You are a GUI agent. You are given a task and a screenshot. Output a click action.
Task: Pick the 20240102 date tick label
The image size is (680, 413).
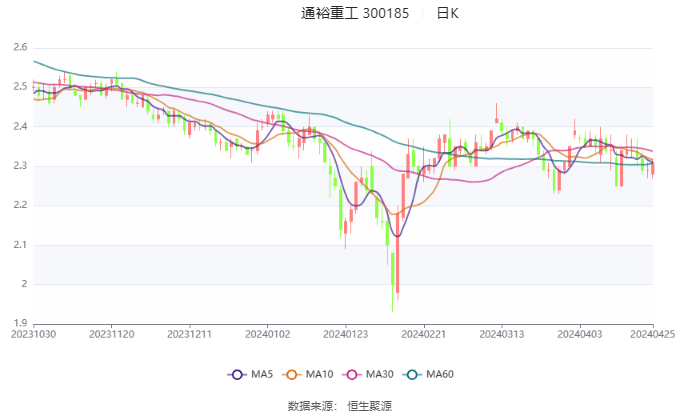pyautogui.click(x=266, y=335)
